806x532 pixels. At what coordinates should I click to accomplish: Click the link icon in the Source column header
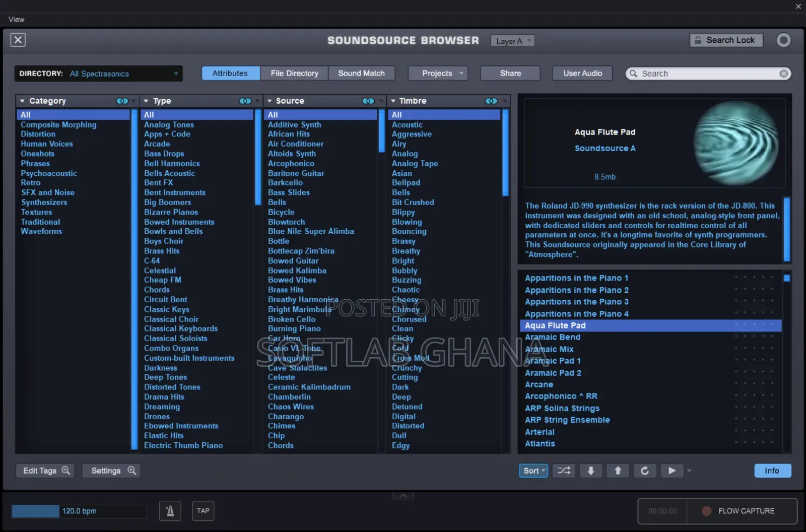coord(368,101)
